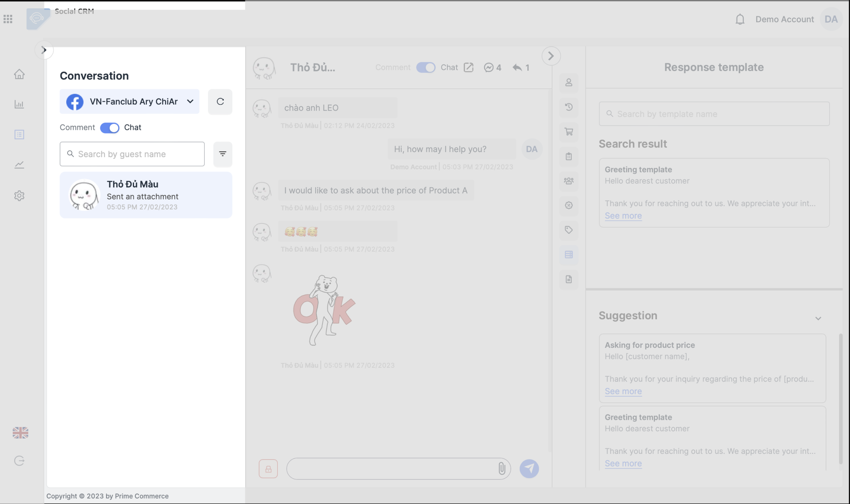Viewport: 850px width, 504px height.
Task: Toggle Comment/Chat switch in chat header
Action: pos(425,68)
